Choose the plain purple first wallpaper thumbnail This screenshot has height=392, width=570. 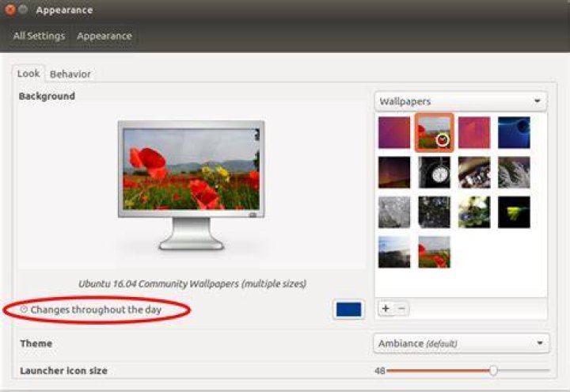coord(394,132)
